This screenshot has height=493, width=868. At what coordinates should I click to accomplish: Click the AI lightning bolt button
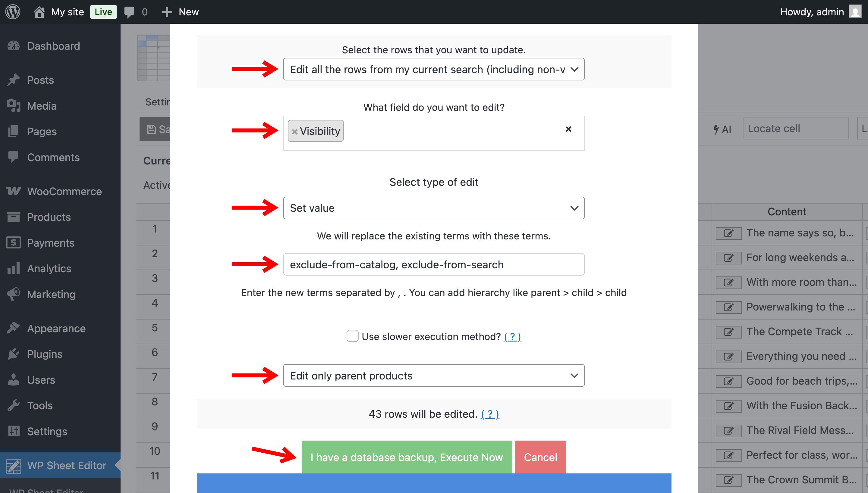point(722,129)
